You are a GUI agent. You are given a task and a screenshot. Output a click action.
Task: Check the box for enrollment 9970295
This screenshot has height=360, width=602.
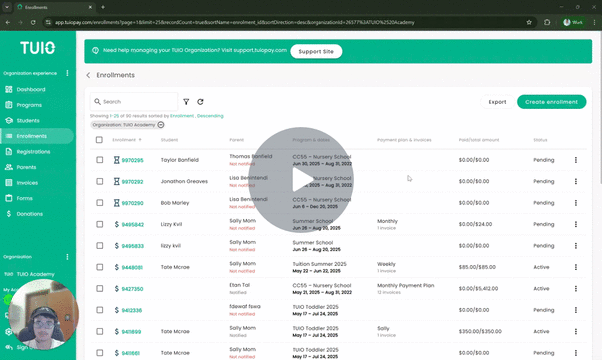click(x=99, y=160)
